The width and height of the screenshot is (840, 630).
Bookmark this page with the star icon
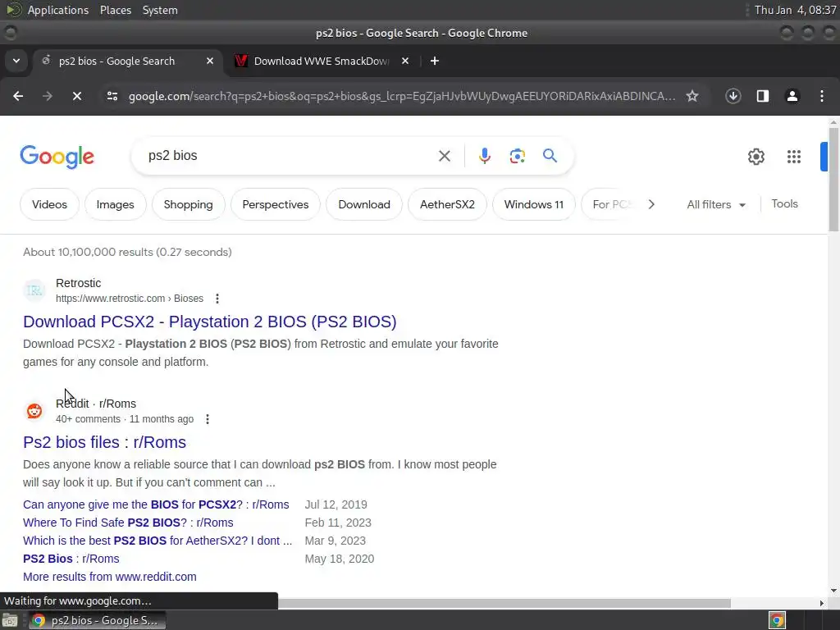click(692, 96)
